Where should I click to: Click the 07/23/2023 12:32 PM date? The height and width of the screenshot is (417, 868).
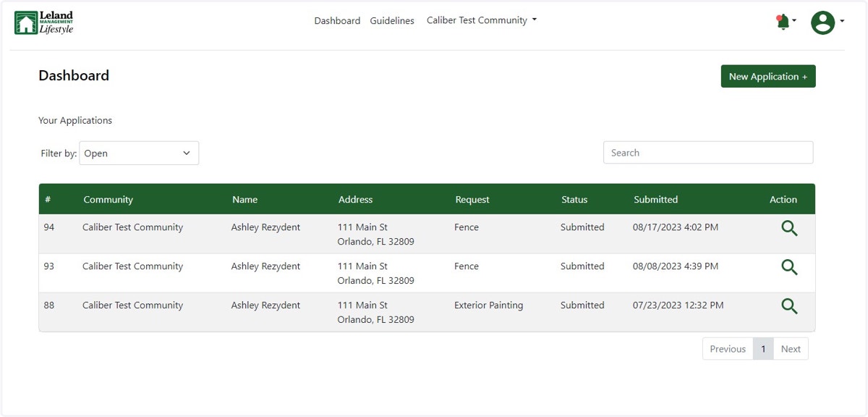(x=678, y=306)
